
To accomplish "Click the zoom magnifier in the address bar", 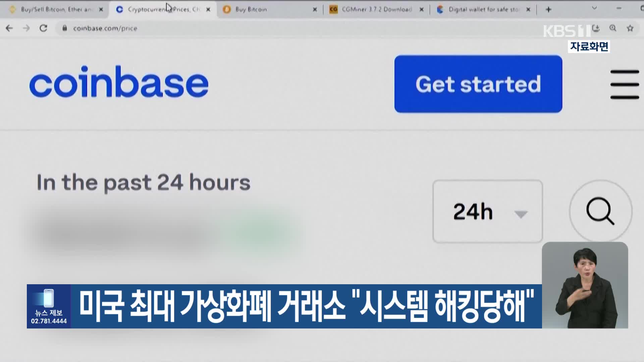I will [613, 28].
